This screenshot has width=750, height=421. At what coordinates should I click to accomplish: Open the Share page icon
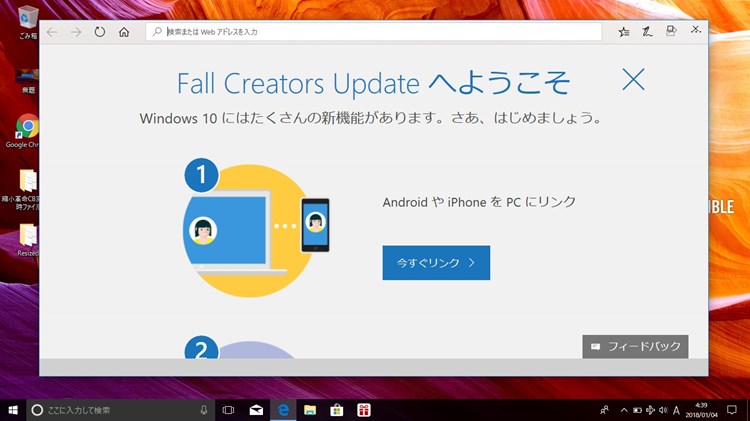point(671,31)
